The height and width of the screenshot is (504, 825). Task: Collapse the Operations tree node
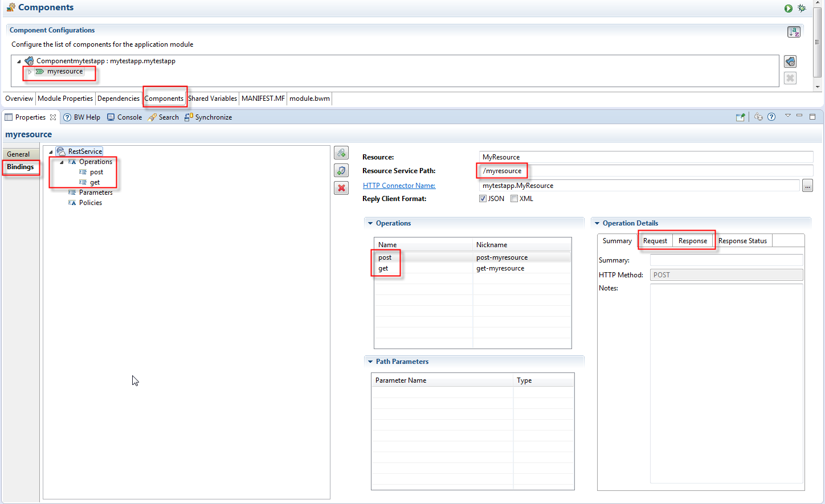pos(62,162)
